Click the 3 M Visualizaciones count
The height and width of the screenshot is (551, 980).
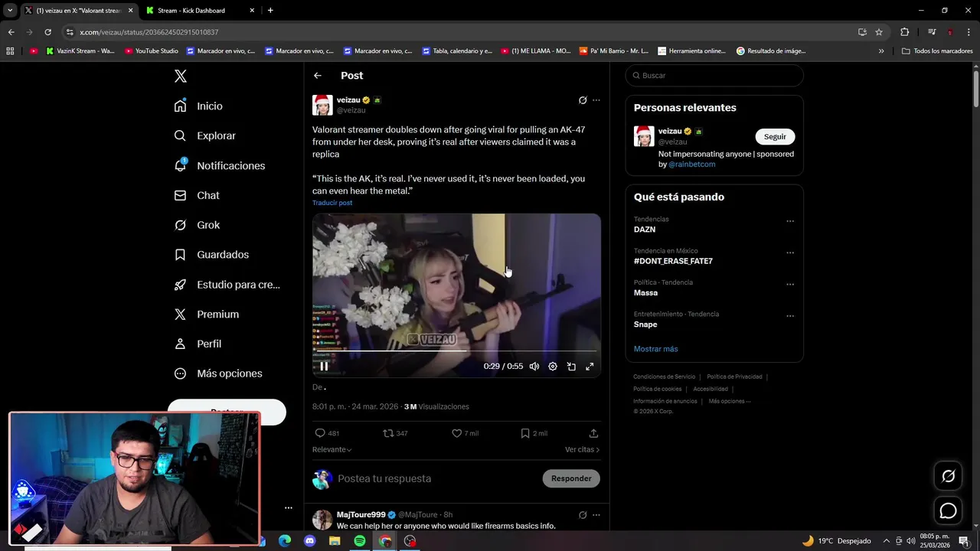(436, 407)
